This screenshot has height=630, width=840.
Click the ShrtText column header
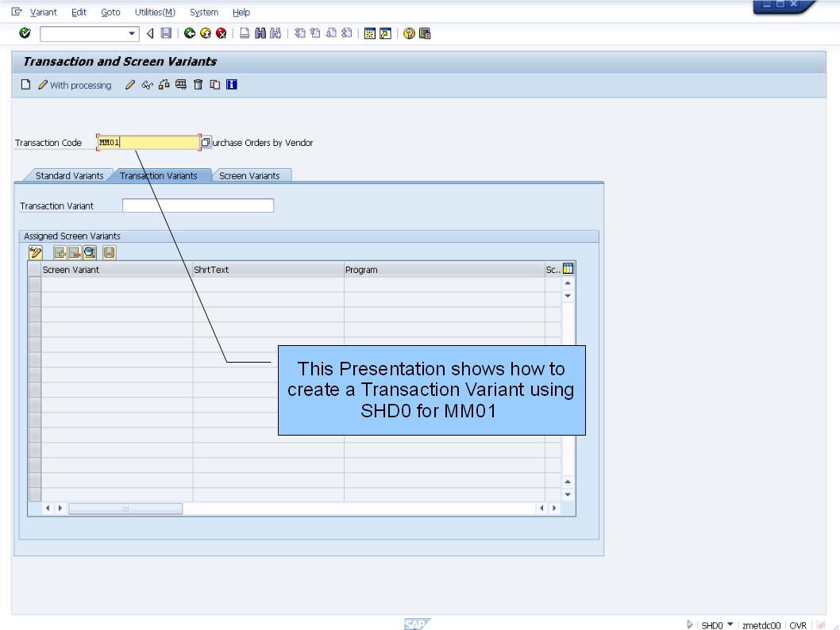[268, 270]
